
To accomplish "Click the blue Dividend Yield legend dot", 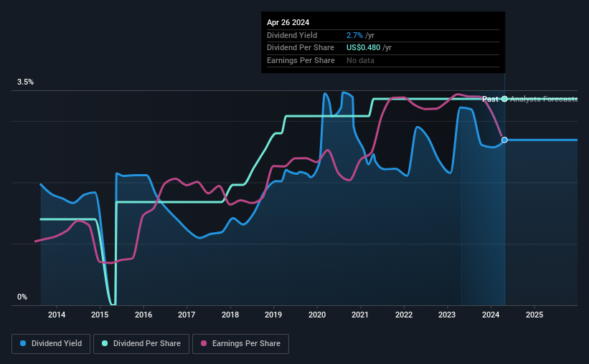I will 23,343.
